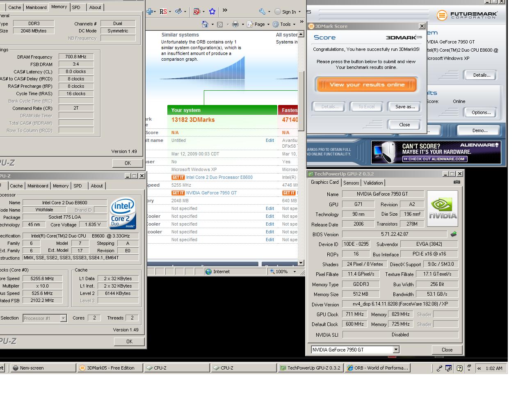Viewport: 525px width, 420px height.
Task: Open ORB - World of Performance taskbar button
Action: (x=378, y=368)
